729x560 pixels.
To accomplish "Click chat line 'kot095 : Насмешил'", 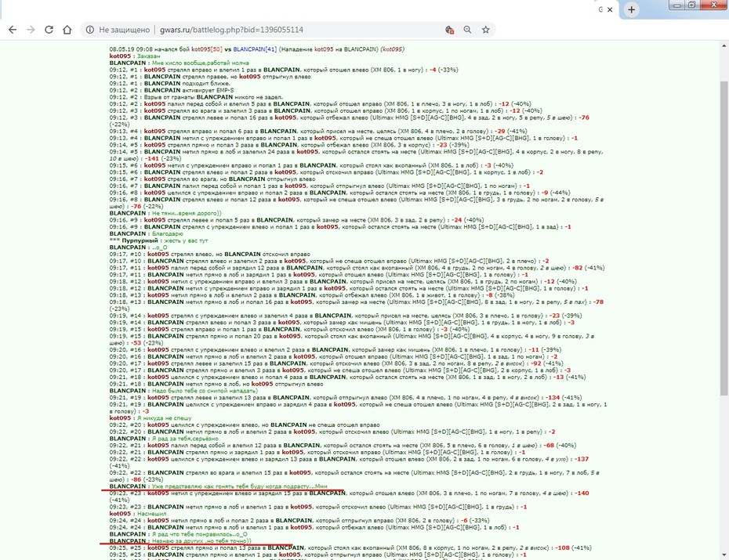I will [x=138, y=514].
